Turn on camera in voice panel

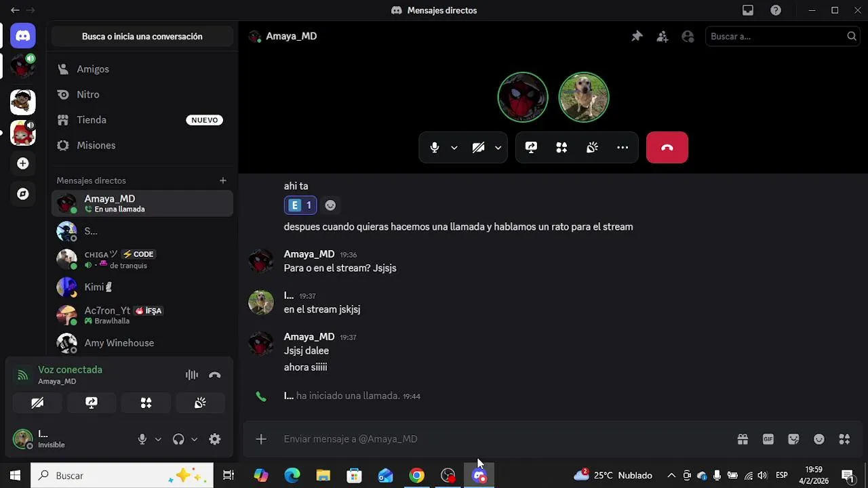point(37,403)
